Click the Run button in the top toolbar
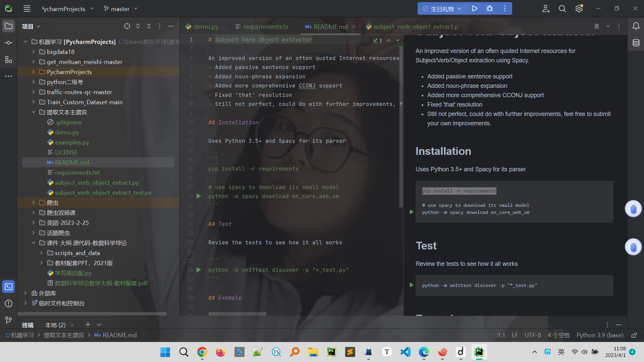Viewport: 644px width, 362px height. 474,9
